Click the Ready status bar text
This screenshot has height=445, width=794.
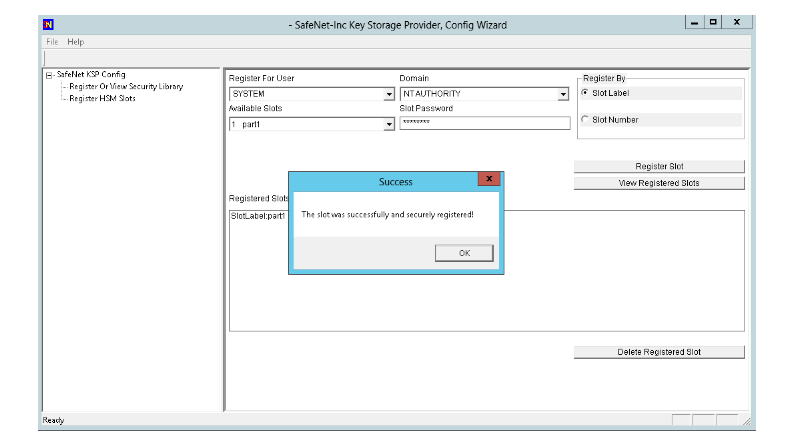53,420
